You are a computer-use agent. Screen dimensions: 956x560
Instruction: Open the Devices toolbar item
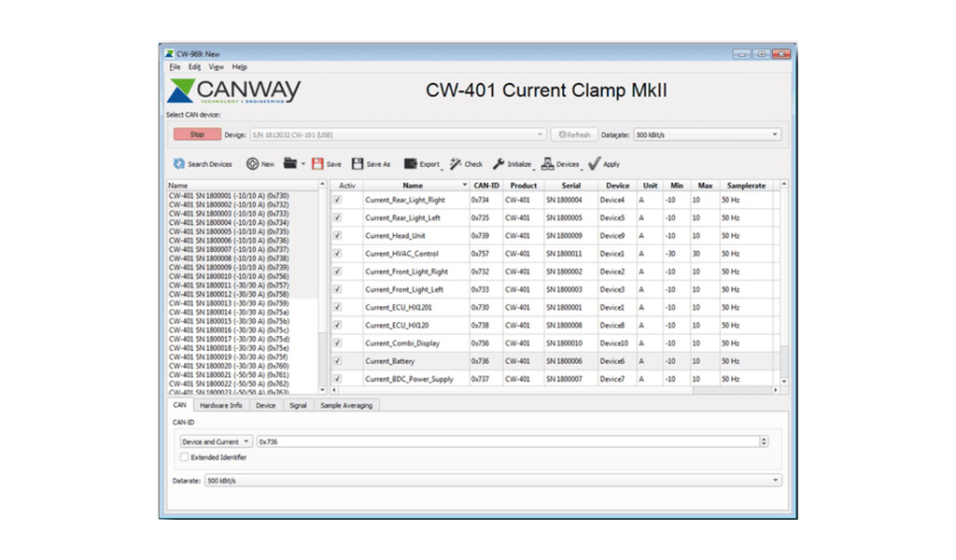click(x=560, y=164)
